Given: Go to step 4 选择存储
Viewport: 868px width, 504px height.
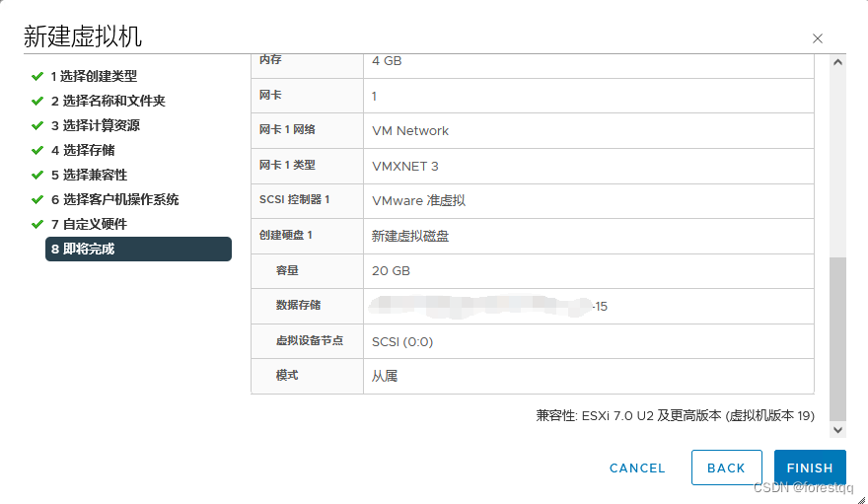Looking at the screenshot, I should 83,150.
